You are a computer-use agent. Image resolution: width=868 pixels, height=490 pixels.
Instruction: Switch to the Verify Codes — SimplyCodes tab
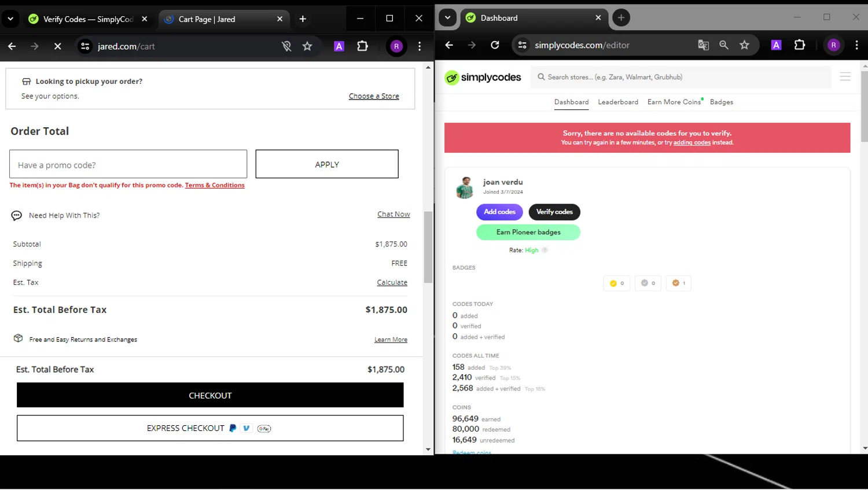pos(89,19)
